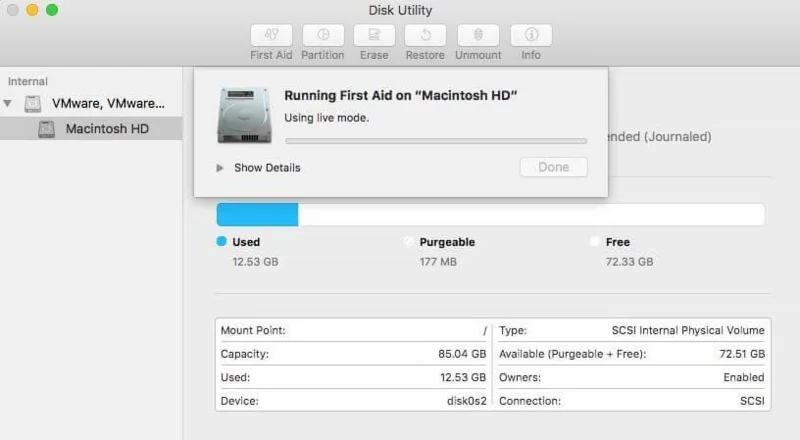The image size is (800, 440).
Task: Click the Internal sidebar heading
Action: point(28,82)
